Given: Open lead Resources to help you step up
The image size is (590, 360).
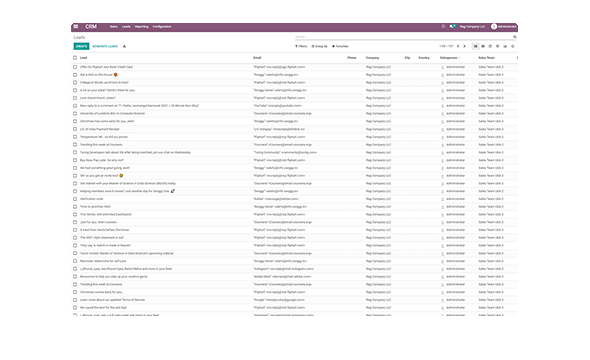Looking at the screenshot, I should tap(114, 276).
